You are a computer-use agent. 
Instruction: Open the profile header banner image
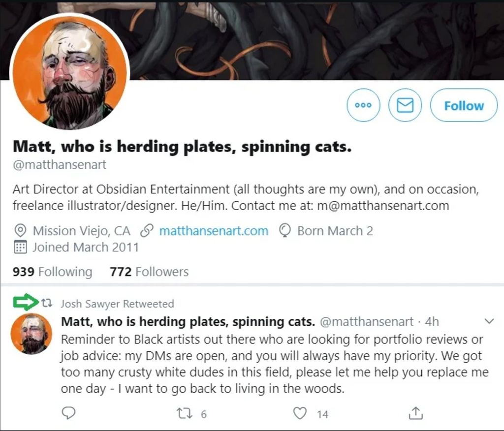[315, 39]
